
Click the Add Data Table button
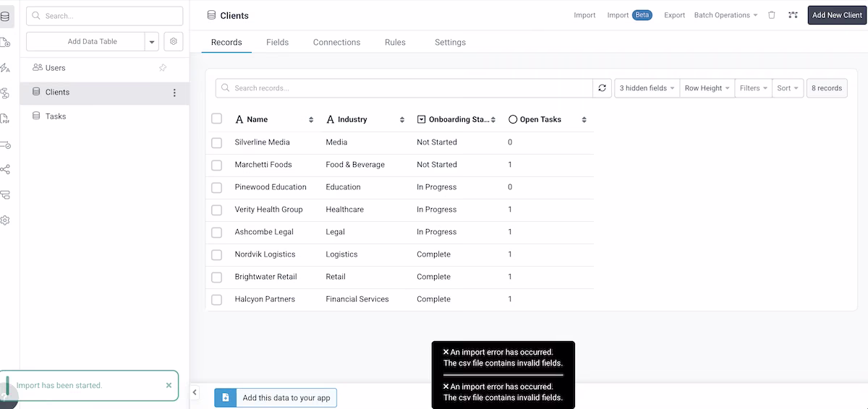click(85, 42)
